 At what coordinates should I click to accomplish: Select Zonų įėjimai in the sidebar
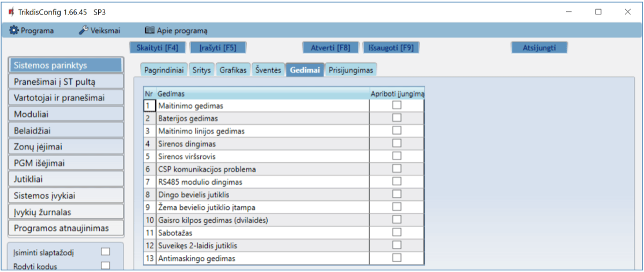[67, 146]
